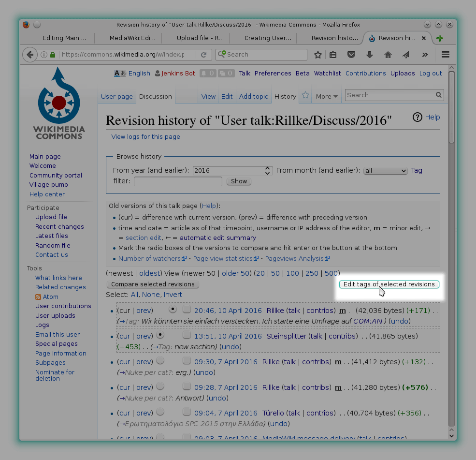Click inside the filter input field

coord(177,181)
